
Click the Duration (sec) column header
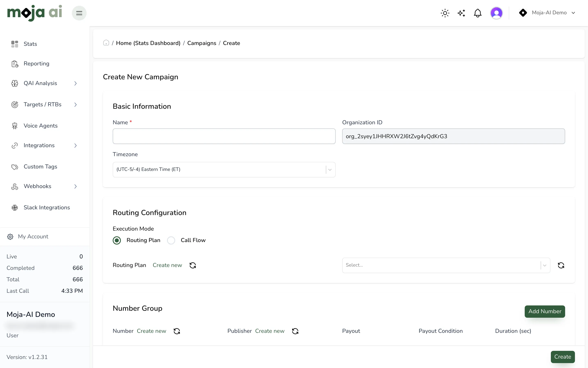513,331
